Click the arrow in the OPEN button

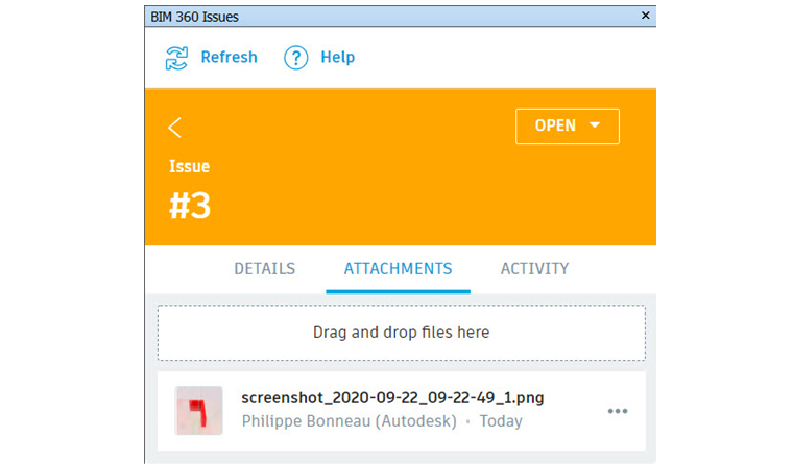click(595, 126)
